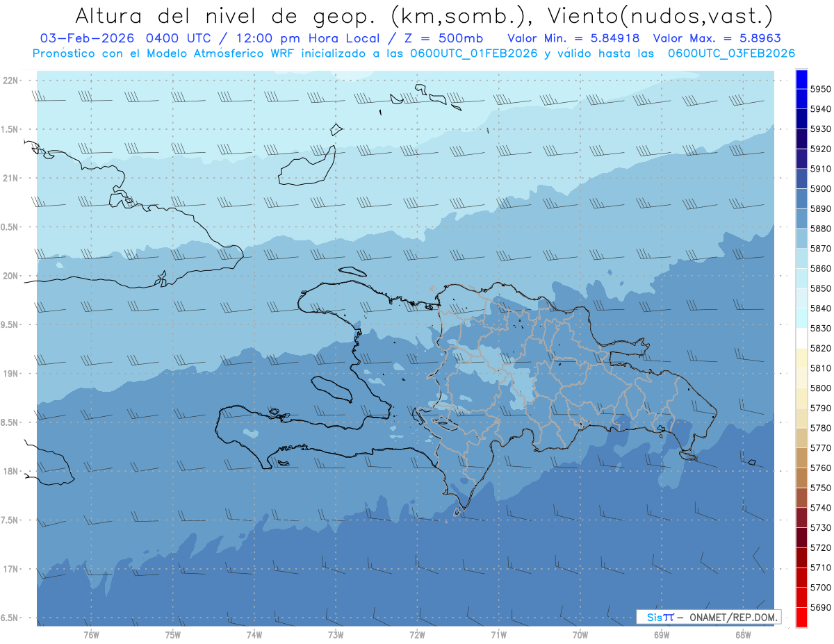Click the '21N' latitude label
Screen dimensions: 834x644
12,178
